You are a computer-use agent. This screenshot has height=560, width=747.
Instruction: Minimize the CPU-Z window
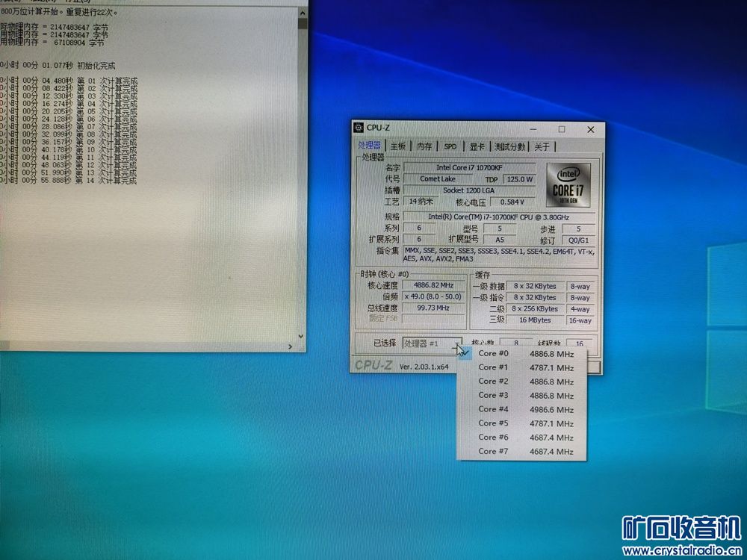point(533,129)
